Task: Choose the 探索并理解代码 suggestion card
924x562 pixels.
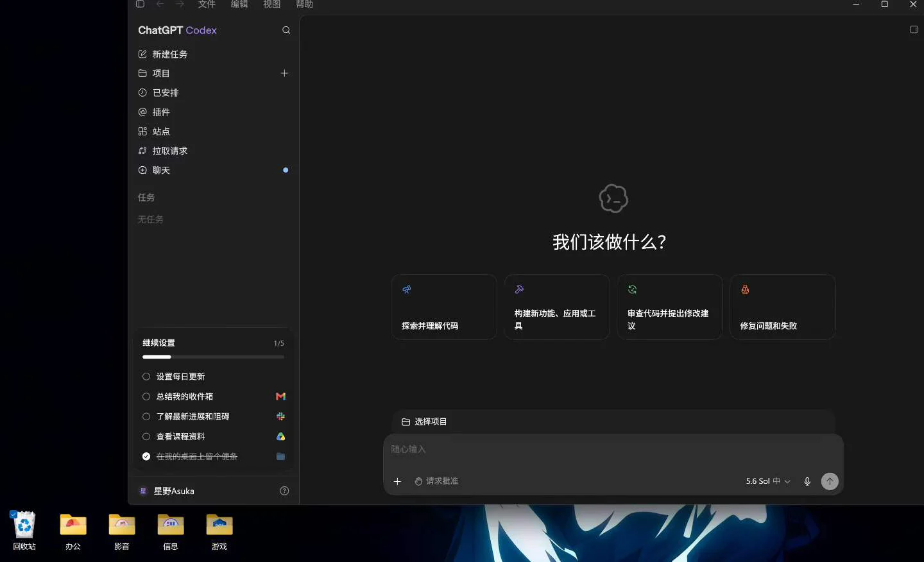Action: coord(444,307)
